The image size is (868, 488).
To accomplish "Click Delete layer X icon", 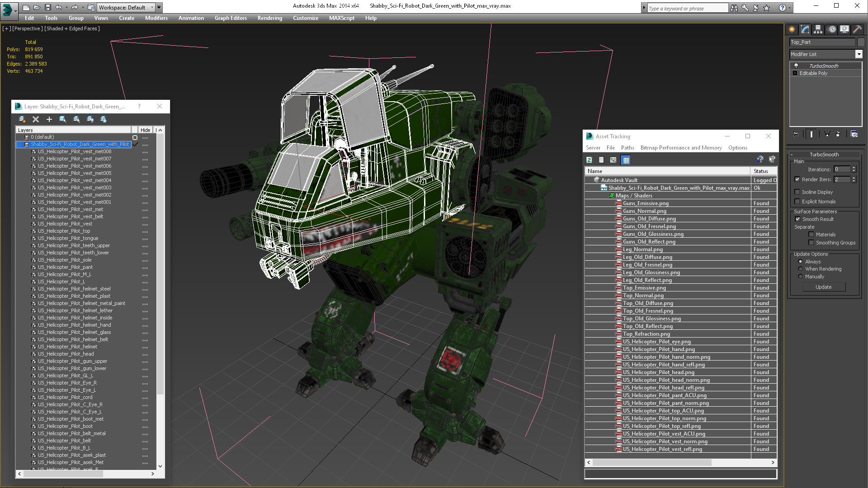I will coord(36,119).
